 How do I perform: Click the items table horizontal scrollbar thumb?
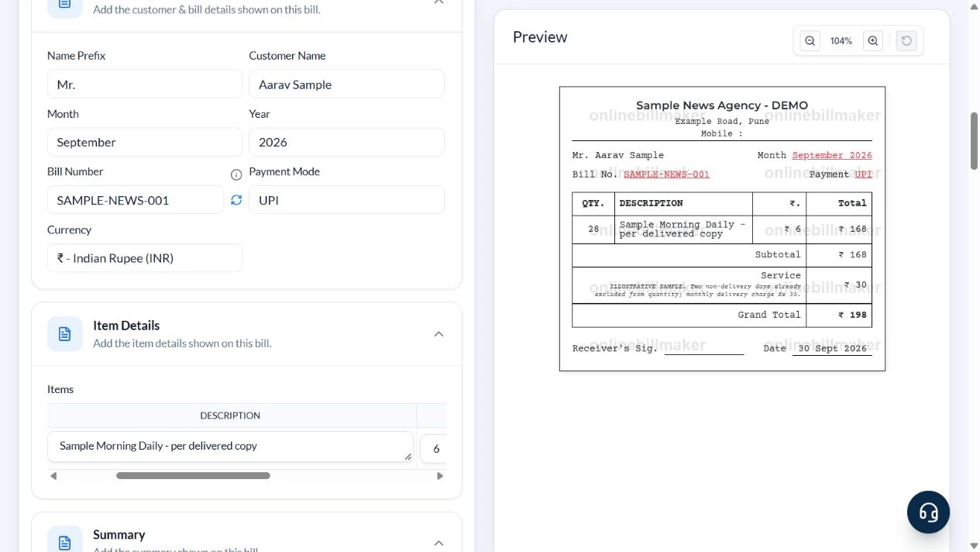193,476
